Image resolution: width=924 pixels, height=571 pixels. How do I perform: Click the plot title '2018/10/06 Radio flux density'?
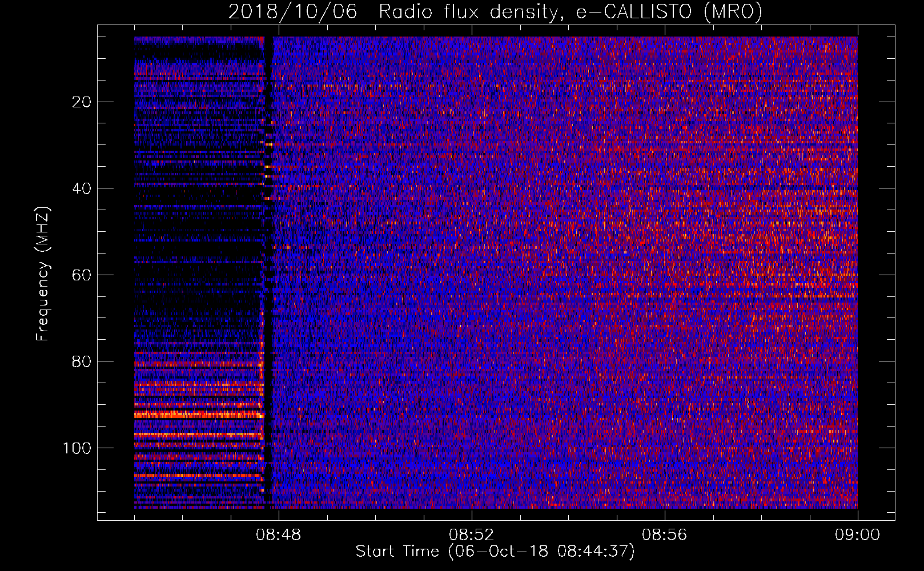pyautogui.click(x=496, y=11)
